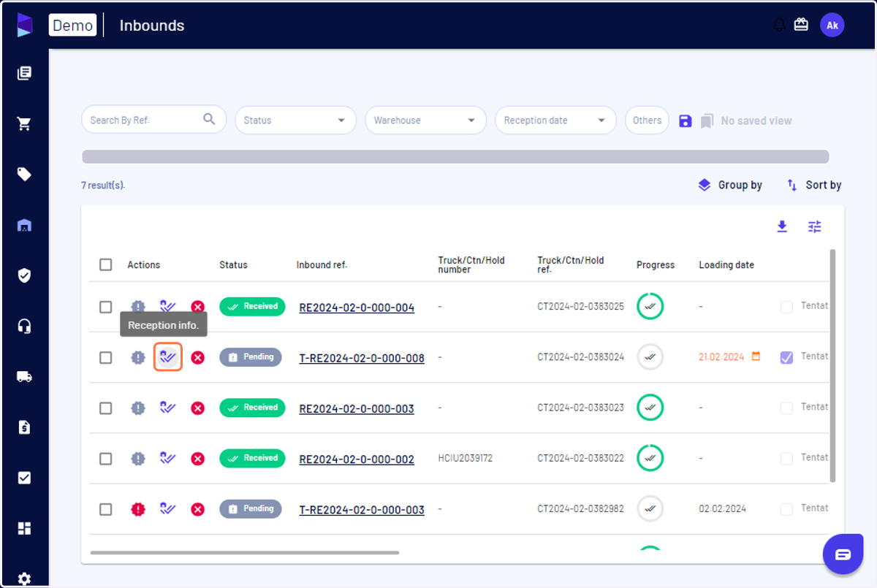
Task: Open the notifications bell icon
Action: tap(779, 25)
